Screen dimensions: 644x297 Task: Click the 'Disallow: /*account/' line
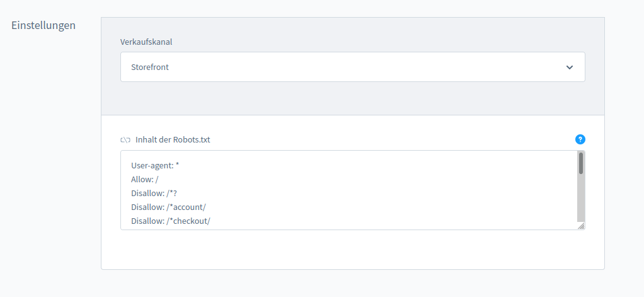(168, 207)
